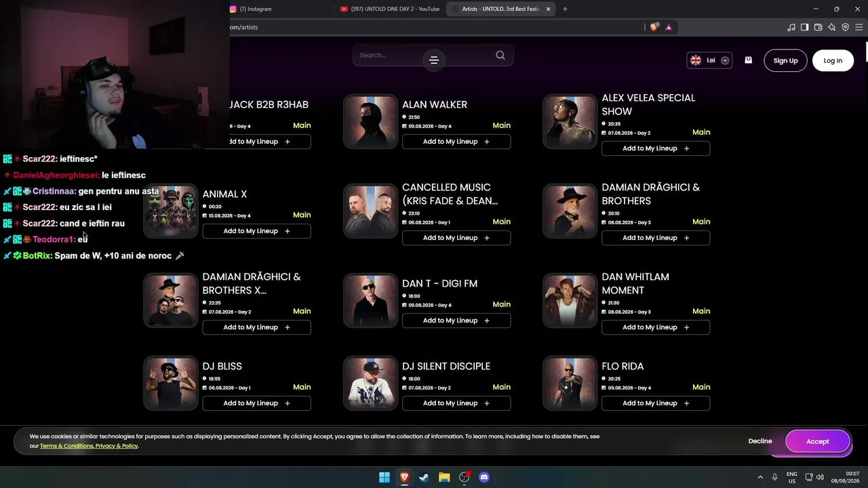The height and width of the screenshot is (488, 868).
Task: Add Jack B2B R3HAB to My Lineup
Action: click(270, 142)
